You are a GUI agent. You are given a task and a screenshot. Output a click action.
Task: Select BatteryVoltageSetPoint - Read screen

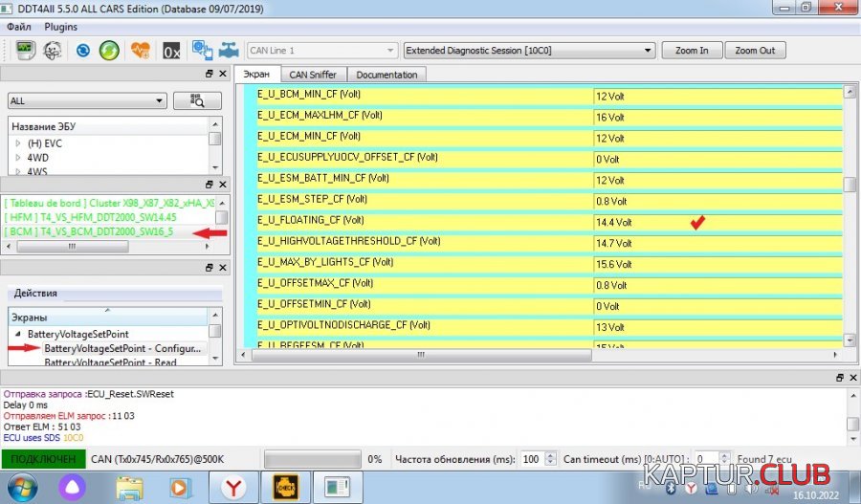(110, 362)
